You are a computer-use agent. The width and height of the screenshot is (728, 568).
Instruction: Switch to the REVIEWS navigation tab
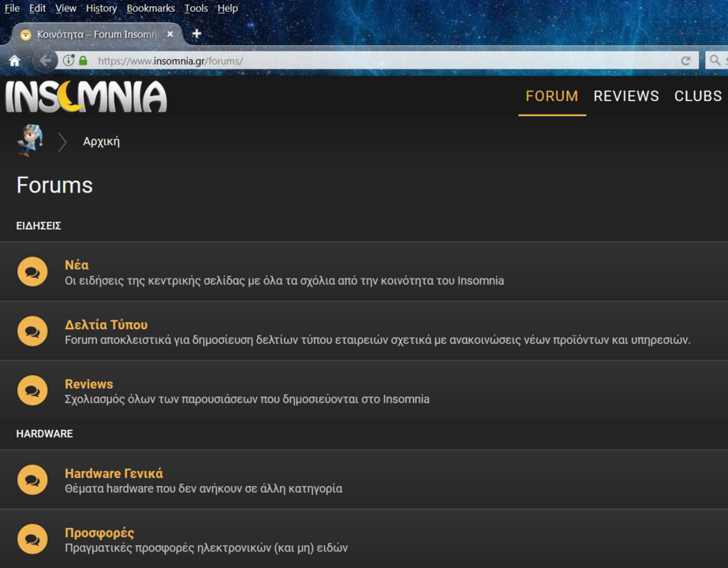pos(626,96)
